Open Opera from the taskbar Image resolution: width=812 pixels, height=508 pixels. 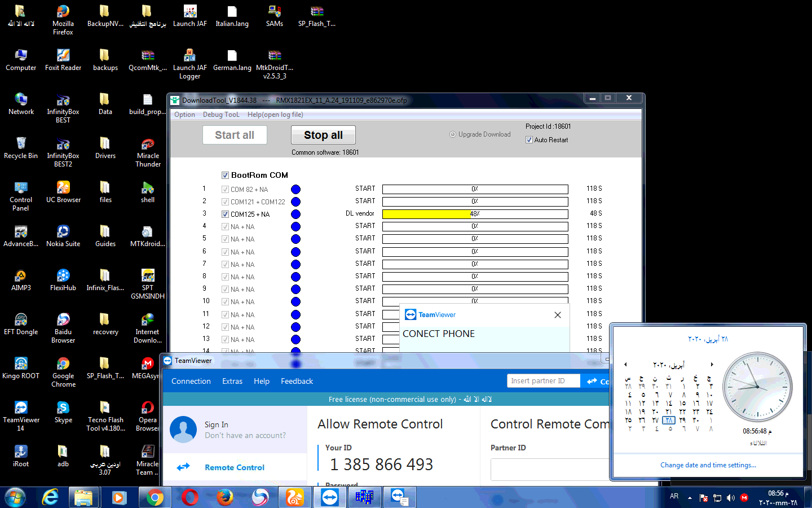pos(190,497)
